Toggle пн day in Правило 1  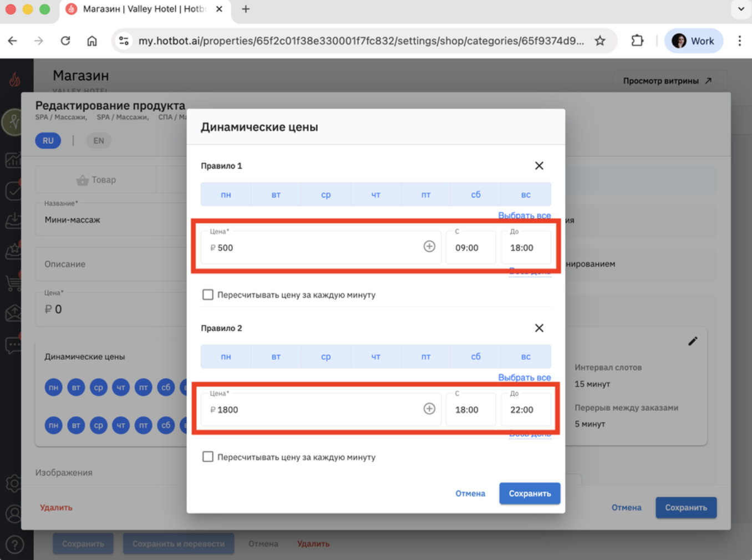click(x=226, y=195)
